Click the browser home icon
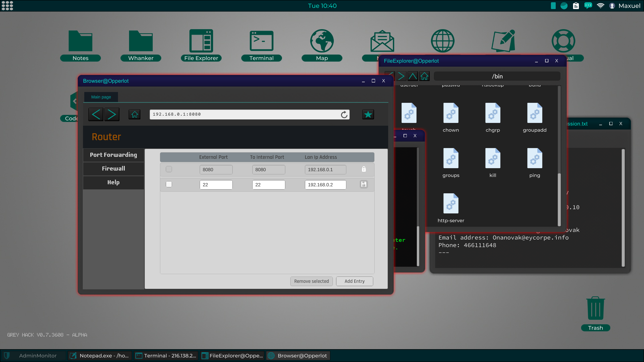Image resolution: width=644 pixels, height=362 pixels. coord(135,115)
